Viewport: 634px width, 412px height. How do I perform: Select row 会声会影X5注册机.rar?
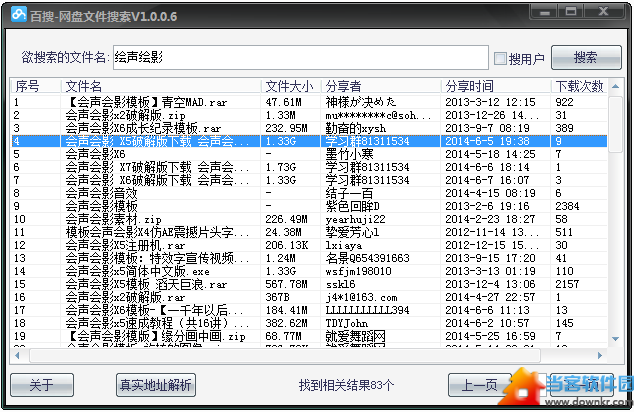(x=309, y=245)
